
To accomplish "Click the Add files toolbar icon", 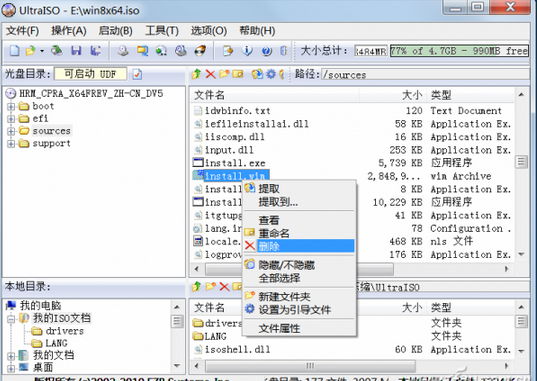I will (x=228, y=51).
